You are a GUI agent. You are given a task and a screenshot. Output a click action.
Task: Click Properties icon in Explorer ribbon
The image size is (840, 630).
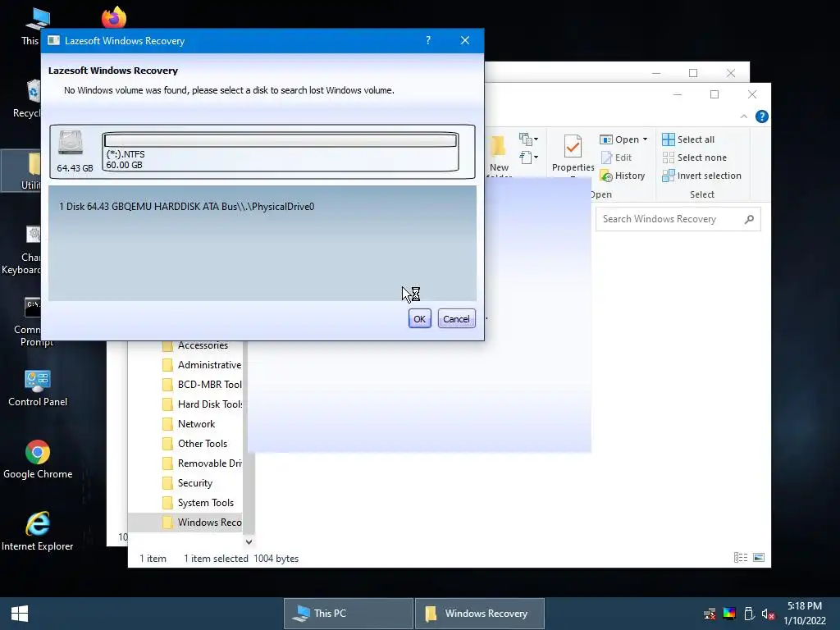[573, 153]
